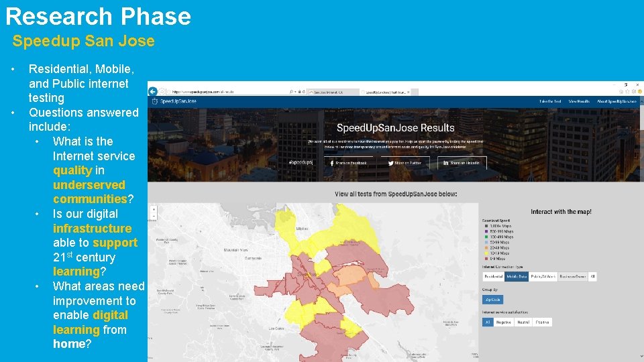Click the browser back arrow button
644x362 pixels.
153,92
